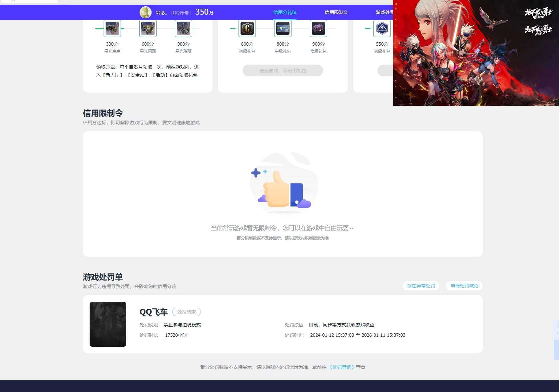Click the user avatar in header

[146, 12]
